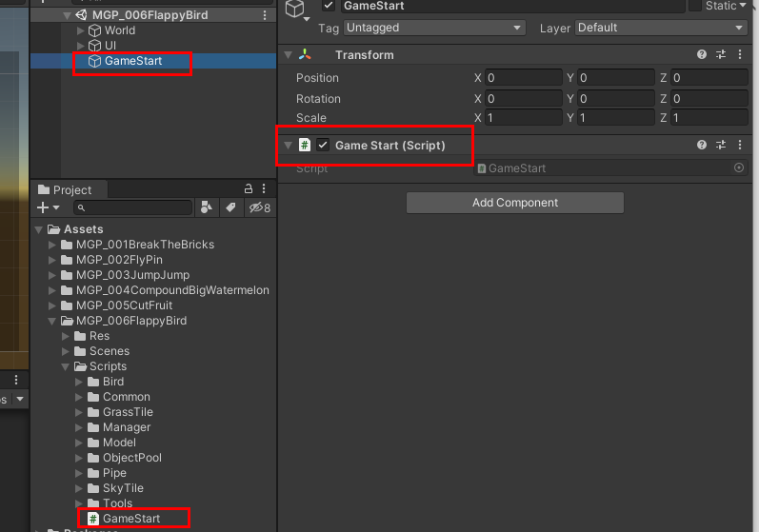Expand the Bird folder arrow
Viewport: 759px width, 532px height.
[78, 382]
